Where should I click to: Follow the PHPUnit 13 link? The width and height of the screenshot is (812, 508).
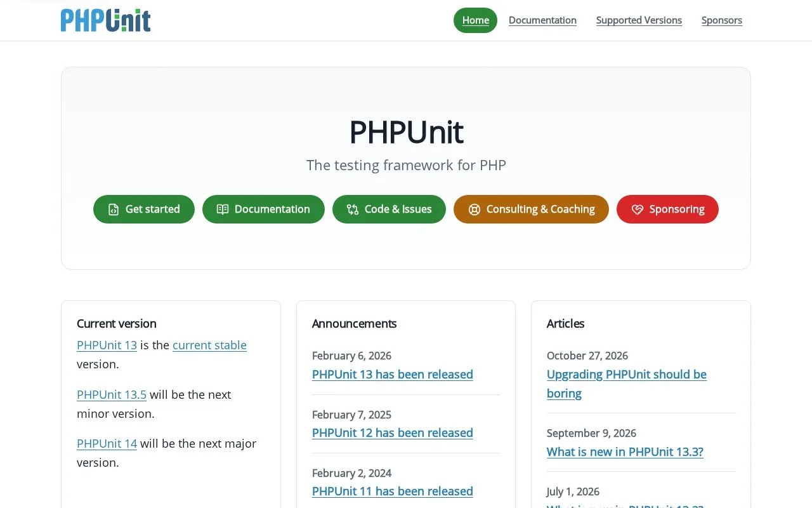(107, 345)
